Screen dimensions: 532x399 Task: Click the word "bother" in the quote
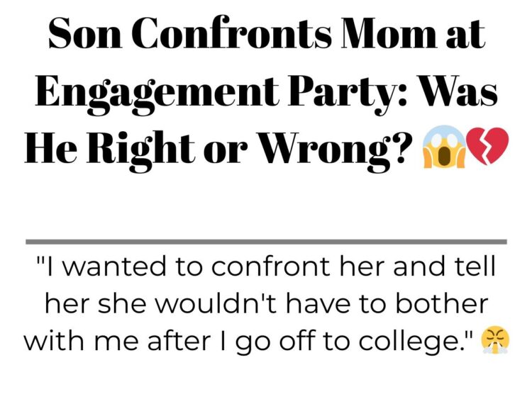coord(441,303)
